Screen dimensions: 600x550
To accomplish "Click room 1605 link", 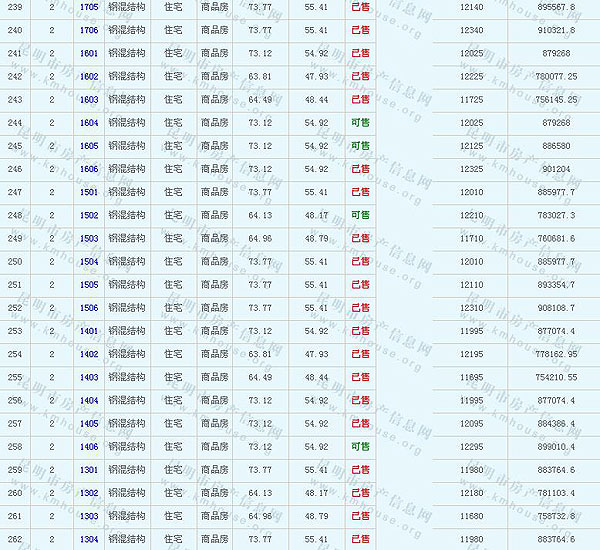I will point(89,146).
